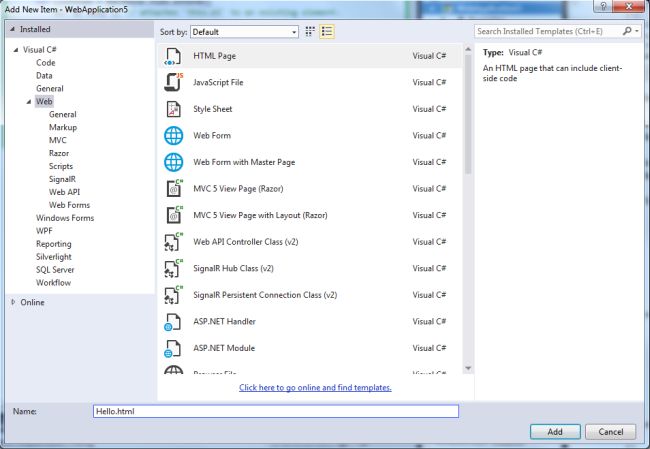The height and width of the screenshot is (449, 650).
Task: Select the Web Form globe icon
Action: pos(173,136)
